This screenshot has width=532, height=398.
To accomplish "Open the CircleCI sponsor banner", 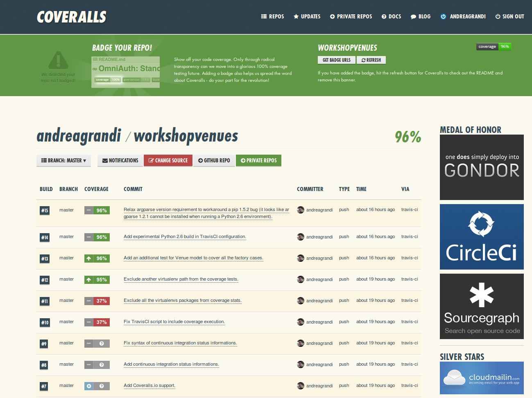I will click(482, 237).
